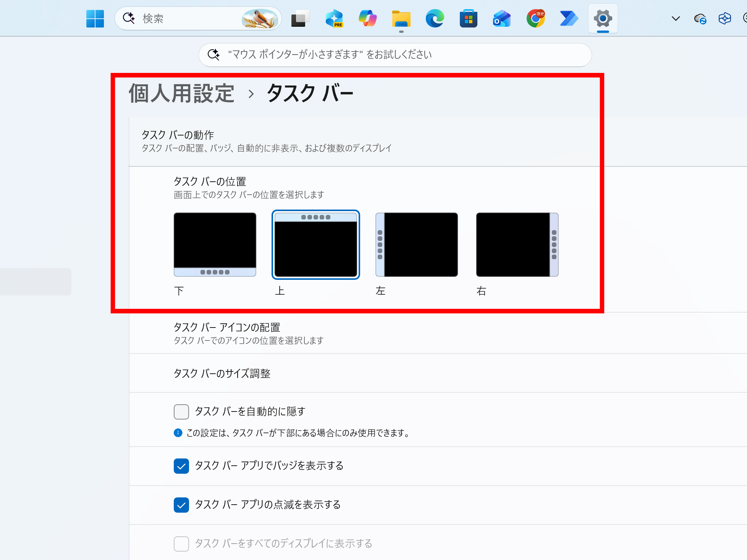Click the Settings search field

395,55
